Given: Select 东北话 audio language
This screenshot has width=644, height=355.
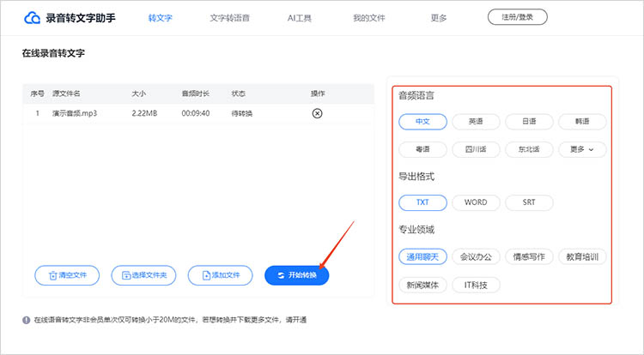Looking at the screenshot, I should (529, 149).
